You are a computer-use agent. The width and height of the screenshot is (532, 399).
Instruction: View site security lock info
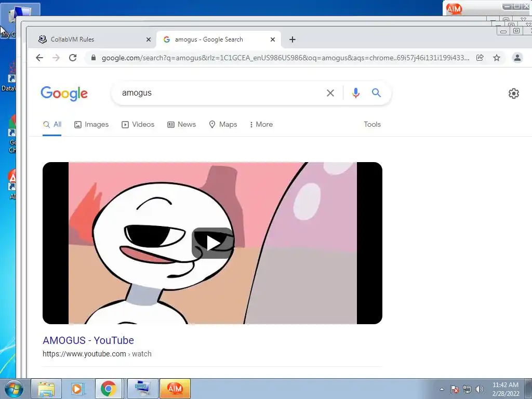click(x=94, y=58)
